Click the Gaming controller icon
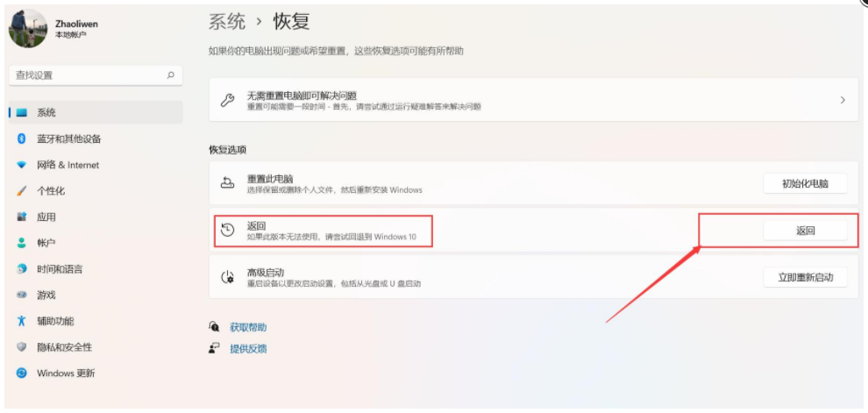Image resolution: width=868 pixels, height=413 pixels. point(22,296)
